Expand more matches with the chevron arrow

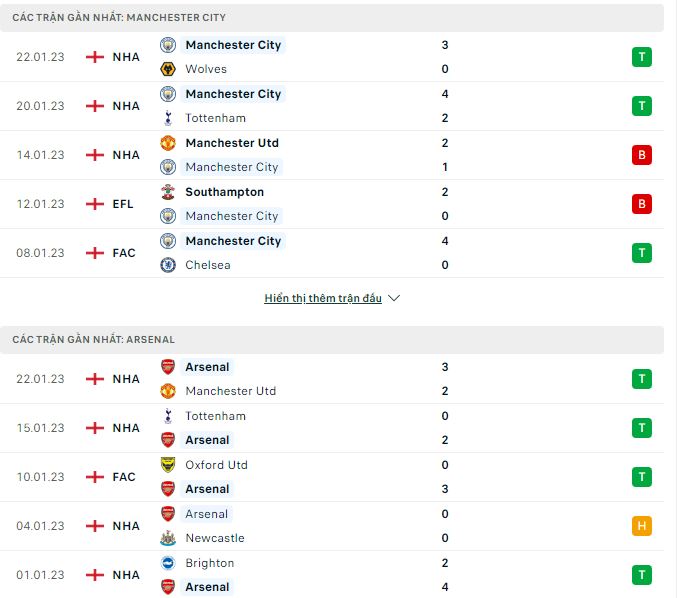click(394, 298)
